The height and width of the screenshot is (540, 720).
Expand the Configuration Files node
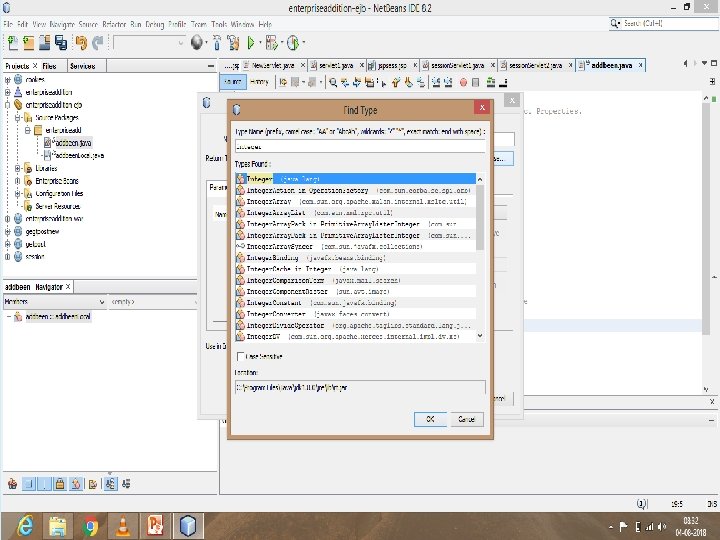17,194
